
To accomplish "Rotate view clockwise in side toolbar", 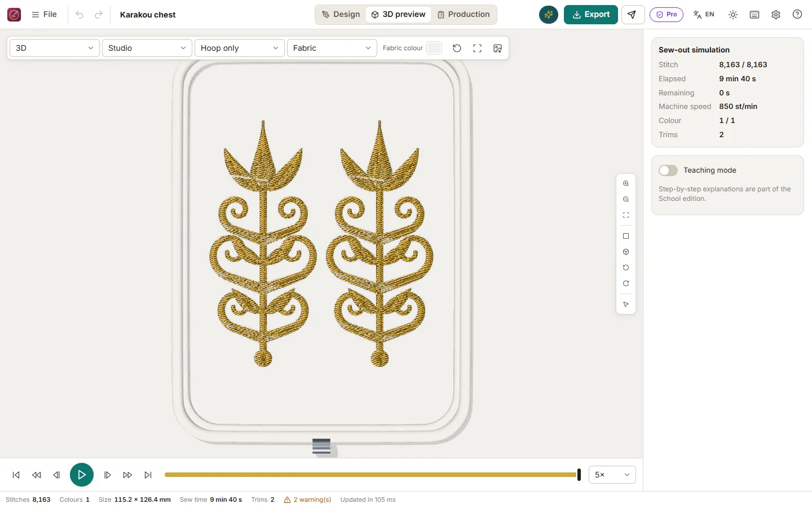I will pos(626,283).
